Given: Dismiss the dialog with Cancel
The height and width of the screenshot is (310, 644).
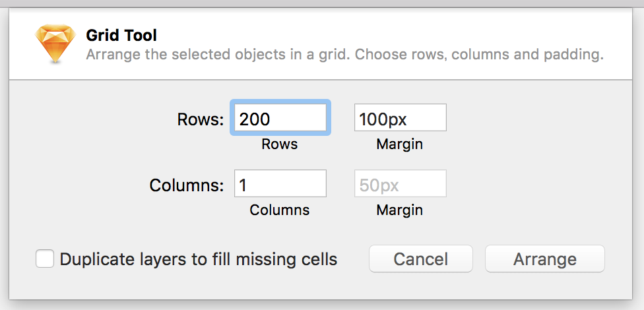Looking at the screenshot, I should click(x=421, y=259).
